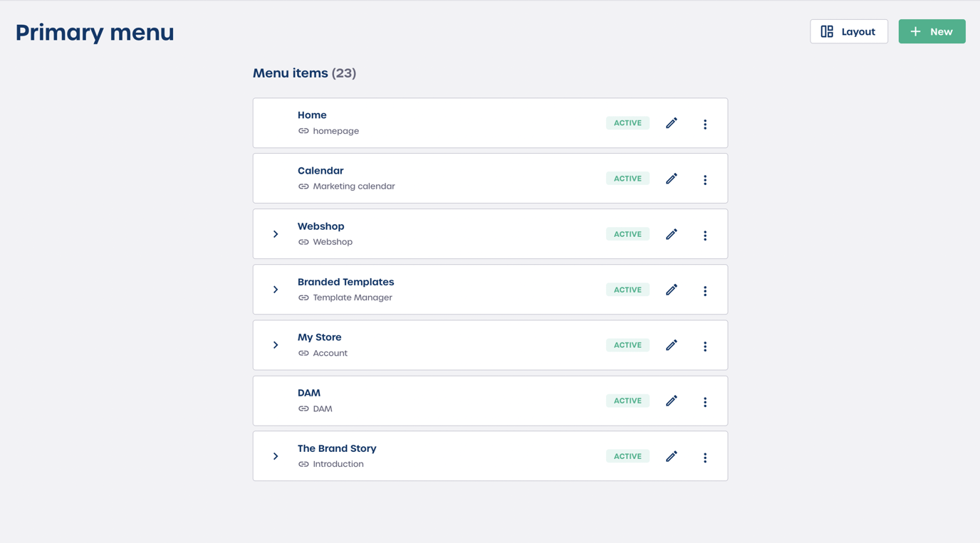Edit the Home menu item
Screen dimensions: 980x543
coord(672,123)
